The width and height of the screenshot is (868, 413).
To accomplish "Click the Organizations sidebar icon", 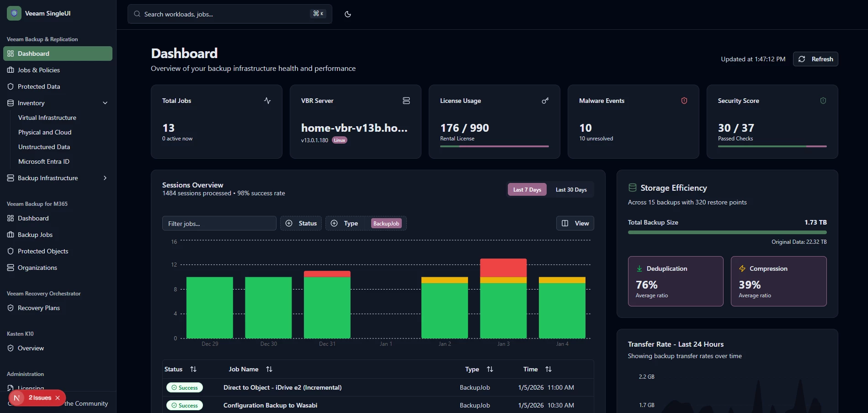I will pyautogui.click(x=11, y=268).
